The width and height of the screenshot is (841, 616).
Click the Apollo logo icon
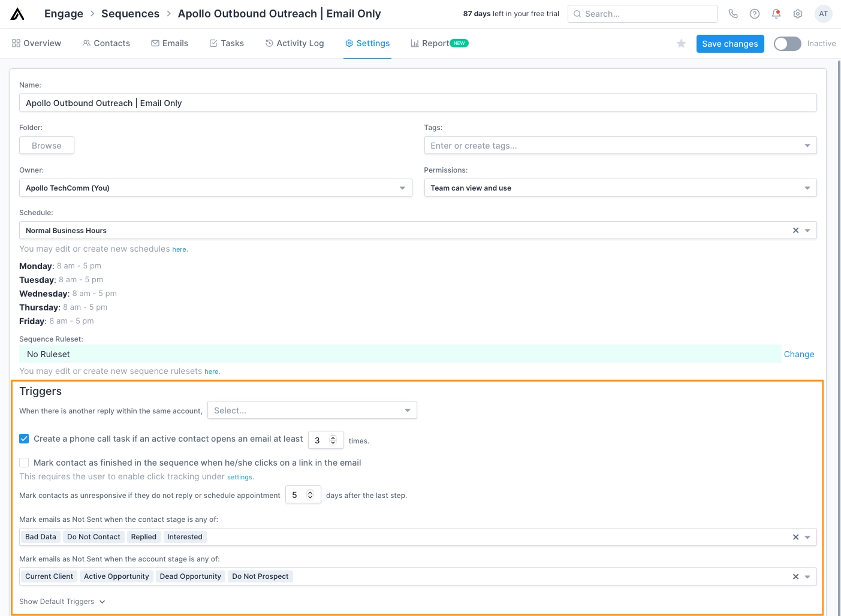point(17,14)
